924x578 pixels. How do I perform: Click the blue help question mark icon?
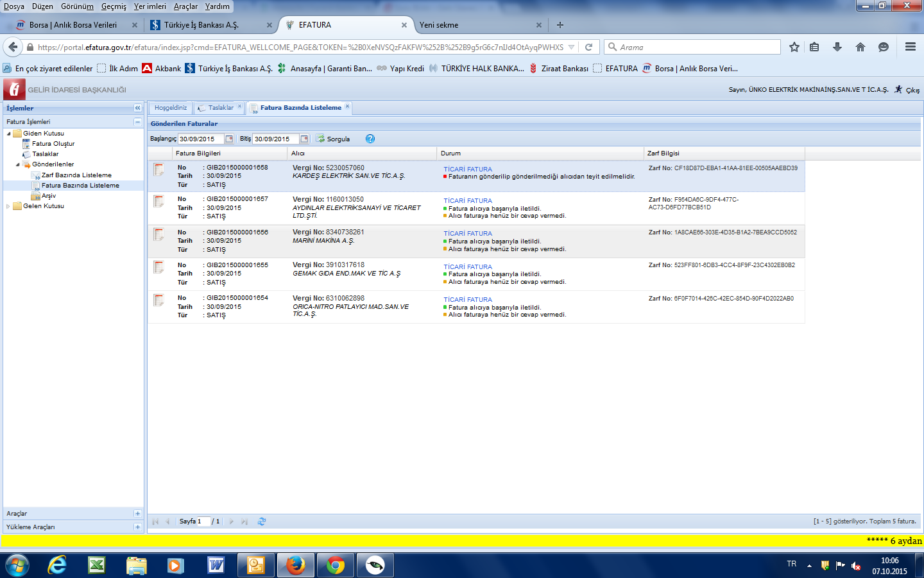tap(370, 139)
